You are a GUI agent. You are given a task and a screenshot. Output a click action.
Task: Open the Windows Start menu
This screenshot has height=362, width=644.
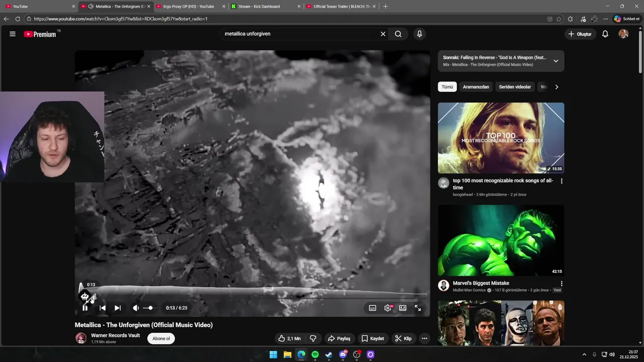click(273, 354)
